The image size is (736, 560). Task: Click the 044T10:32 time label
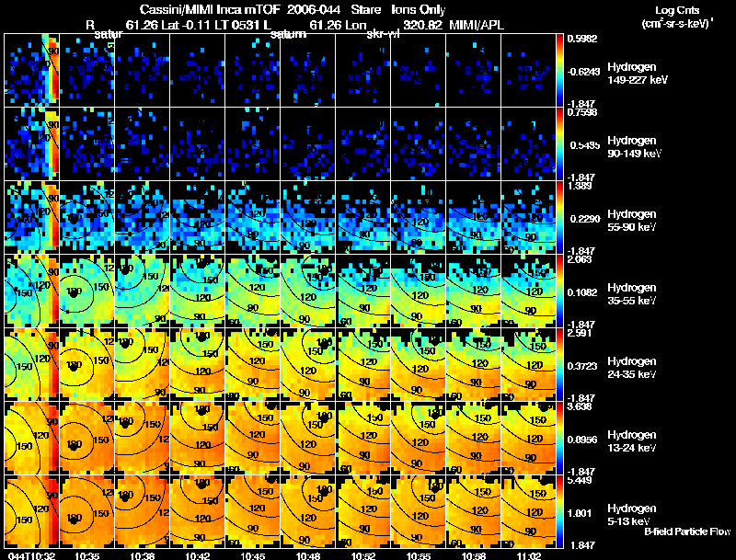(x=32, y=555)
